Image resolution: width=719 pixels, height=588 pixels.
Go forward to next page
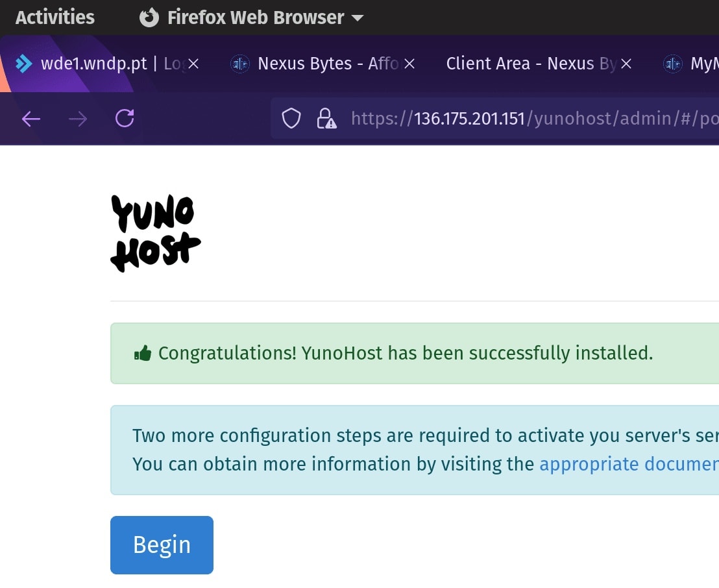pyautogui.click(x=77, y=119)
